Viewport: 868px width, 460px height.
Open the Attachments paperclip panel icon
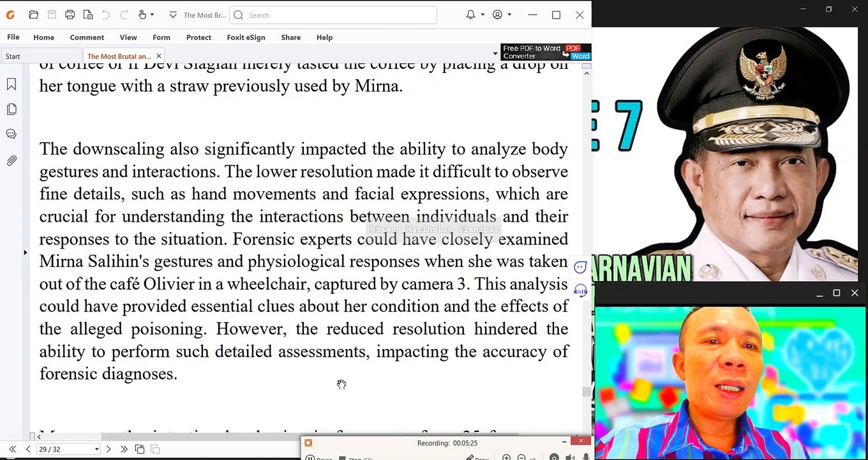tap(11, 161)
